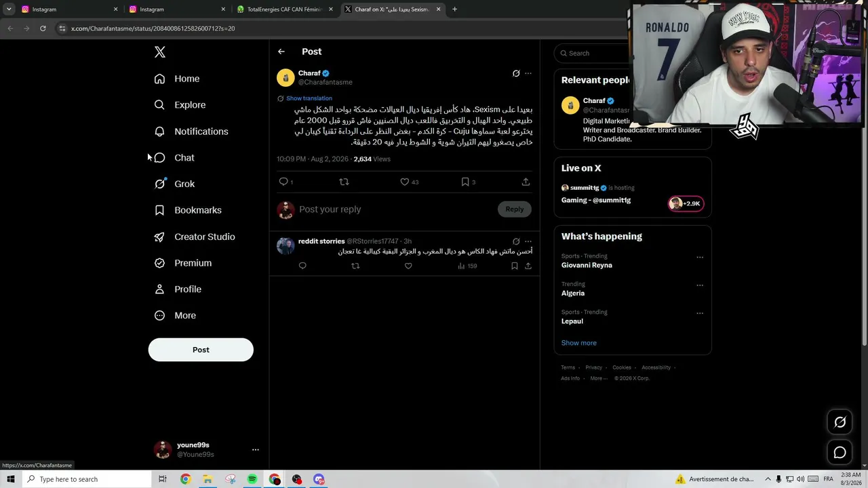Open options for Giovanni Reyna trend
Image resolution: width=868 pixels, height=488 pixels.
click(x=700, y=257)
